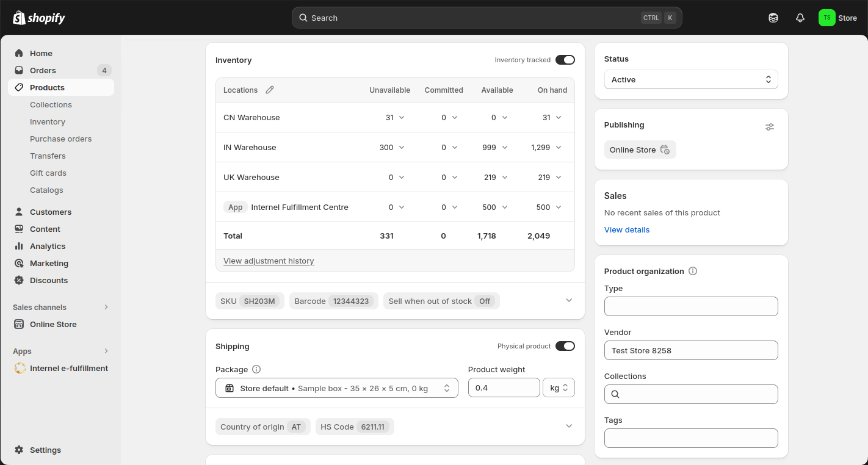Open the View details link in Sales
This screenshot has width=868, height=465.
coord(627,229)
